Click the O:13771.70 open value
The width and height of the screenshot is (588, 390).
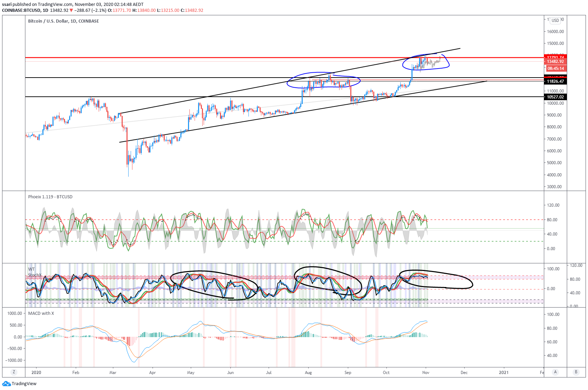pos(119,10)
